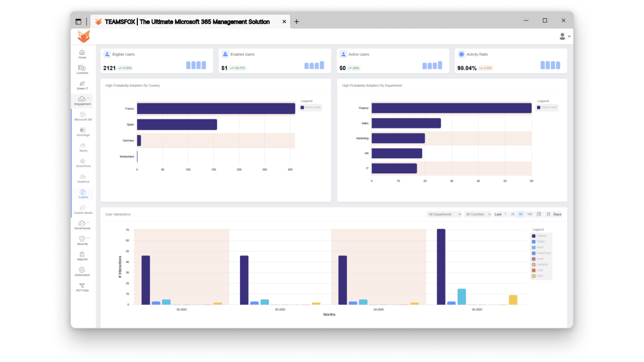
Task: Select the Exchange sidebar icon
Action: tap(83, 132)
